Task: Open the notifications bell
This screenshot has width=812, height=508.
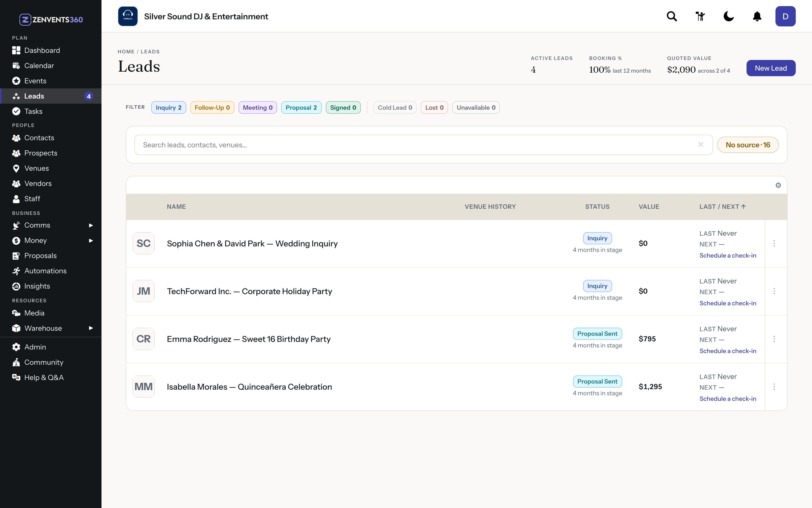Action: tap(757, 16)
